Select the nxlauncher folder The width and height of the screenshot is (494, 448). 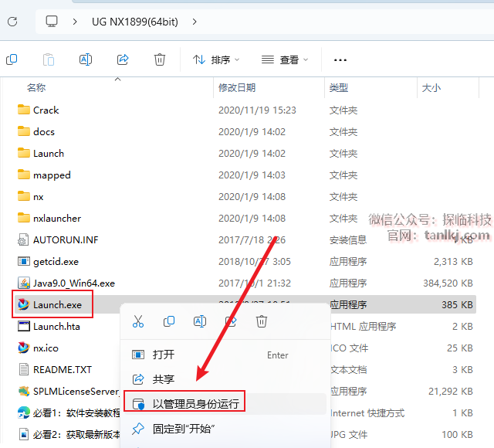pos(57,219)
